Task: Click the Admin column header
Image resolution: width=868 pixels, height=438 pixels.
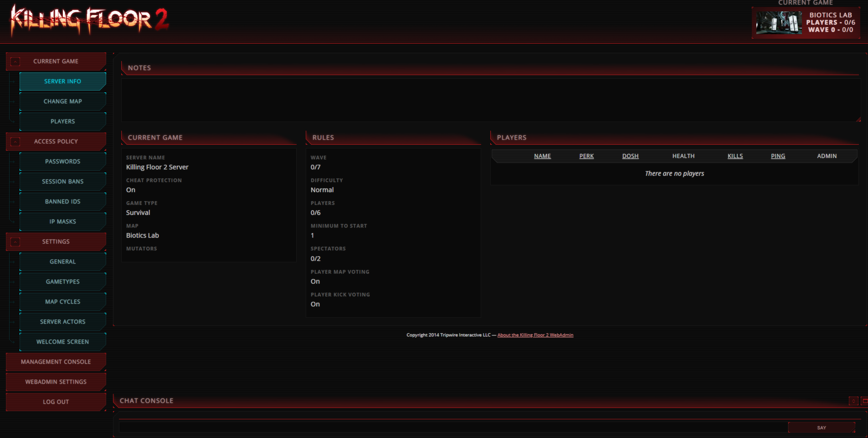Action: (827, 156)
